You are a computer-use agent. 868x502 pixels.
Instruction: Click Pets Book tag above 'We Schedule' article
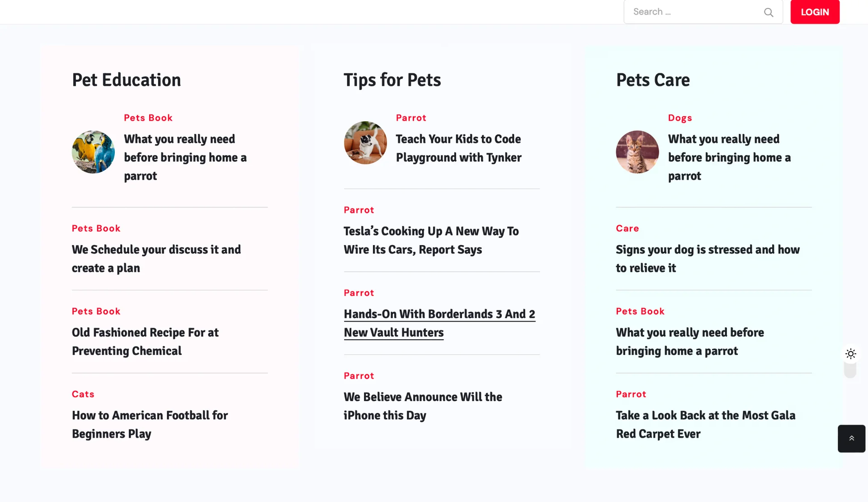[x=96, y=228]
